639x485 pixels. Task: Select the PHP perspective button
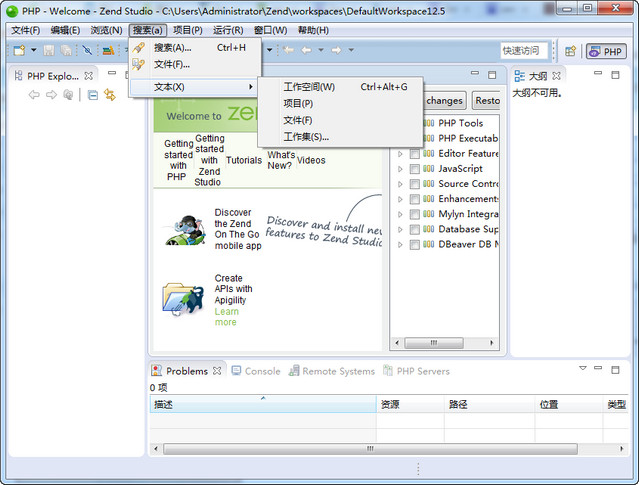click(x=606, y=51)
